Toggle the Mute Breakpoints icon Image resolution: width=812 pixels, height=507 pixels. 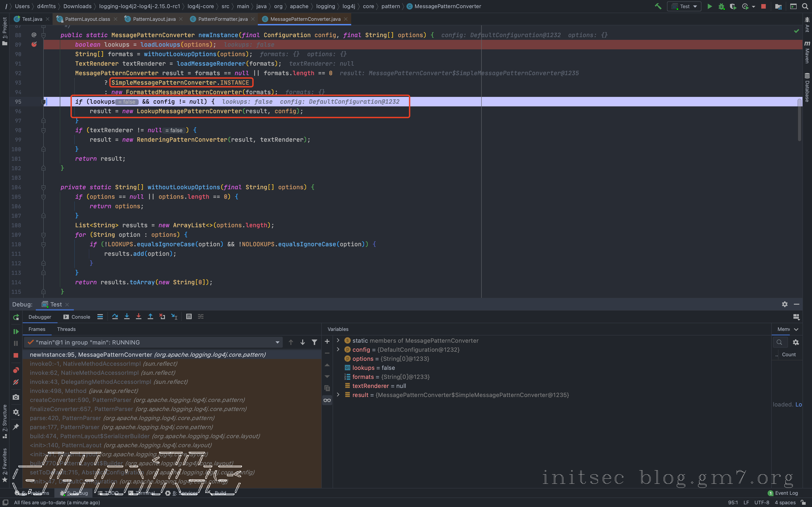(16, 382)
